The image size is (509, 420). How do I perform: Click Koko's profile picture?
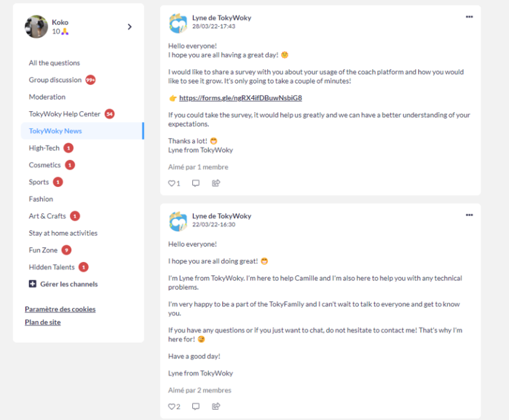[36, 27]
